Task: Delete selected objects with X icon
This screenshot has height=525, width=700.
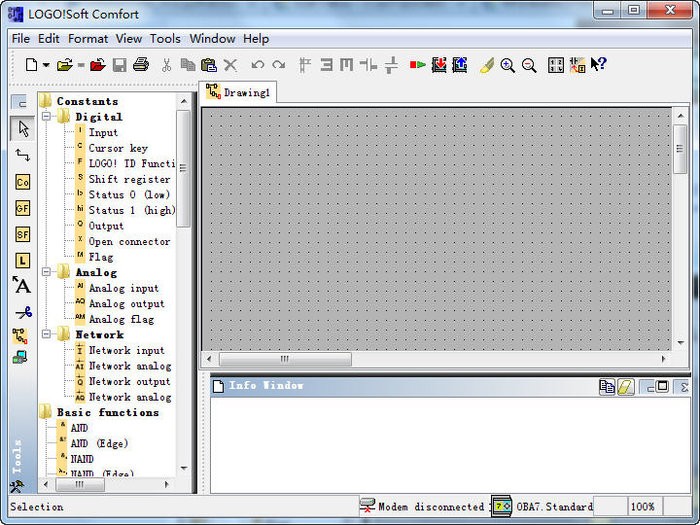Action: tap(230, 65)
